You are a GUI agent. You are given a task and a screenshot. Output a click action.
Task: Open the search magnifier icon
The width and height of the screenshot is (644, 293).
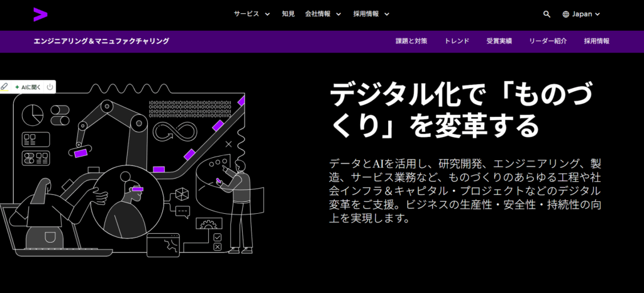pos(547,14)
